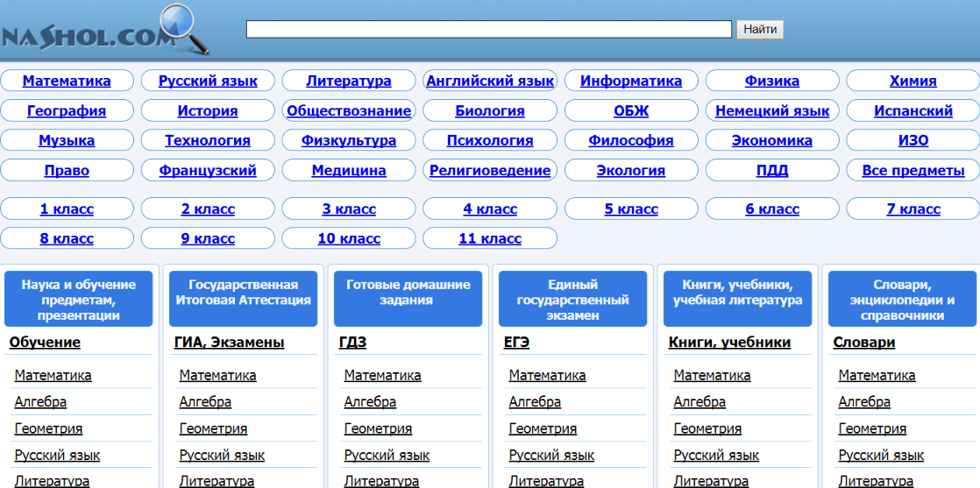Screen dimensions: 980x488
Task: Select the 3 класс grade link
Action: (349, 209)
